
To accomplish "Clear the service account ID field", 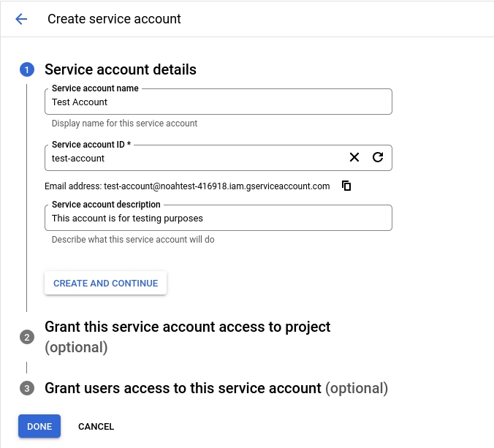I will [x=354, y=157].
